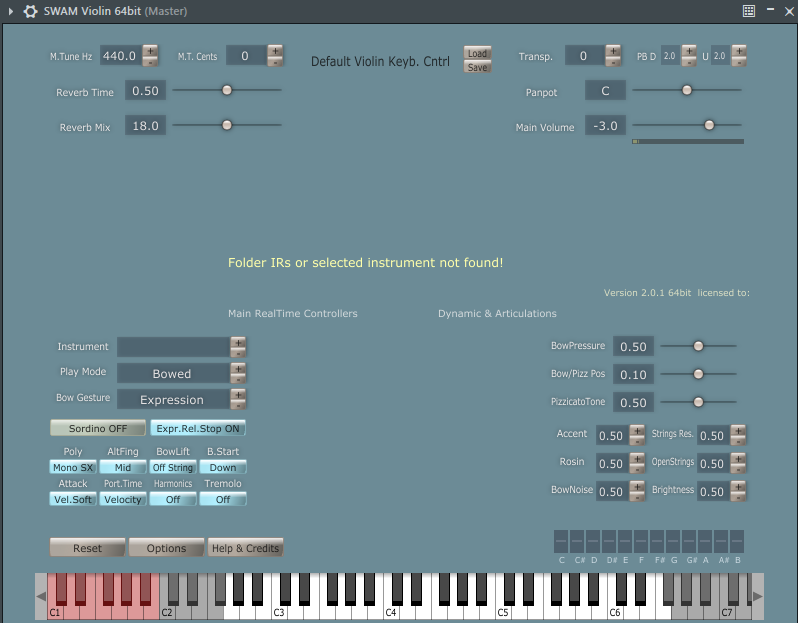
Task: Click the microtuning box for note A
Action: click(x=705, y=541)
